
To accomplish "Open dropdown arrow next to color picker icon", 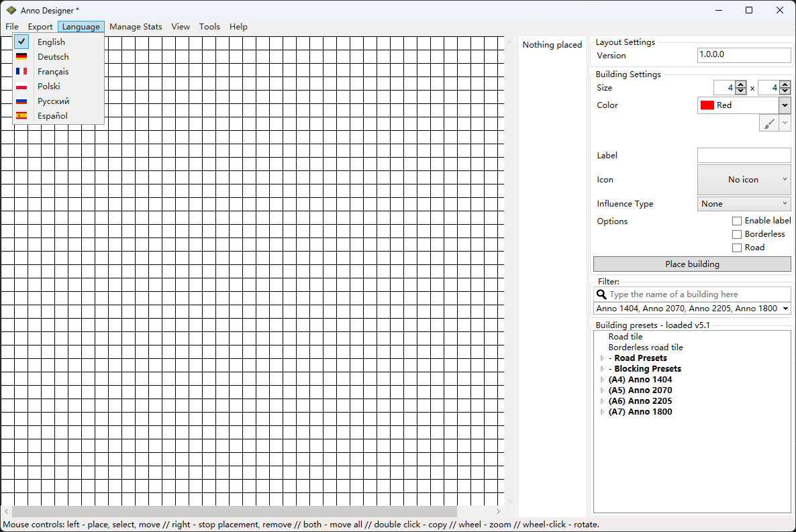I will pyautogui.click(x=785, y=123).
